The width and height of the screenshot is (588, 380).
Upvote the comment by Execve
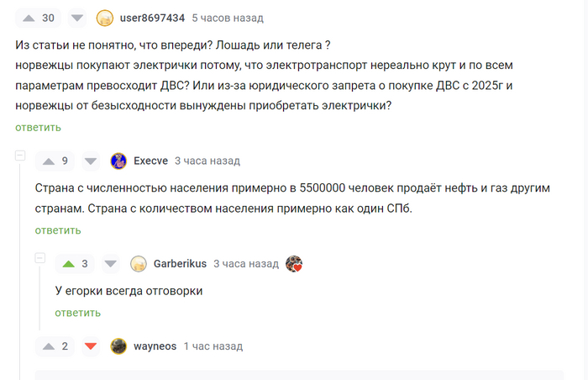(x=48, y=161)
